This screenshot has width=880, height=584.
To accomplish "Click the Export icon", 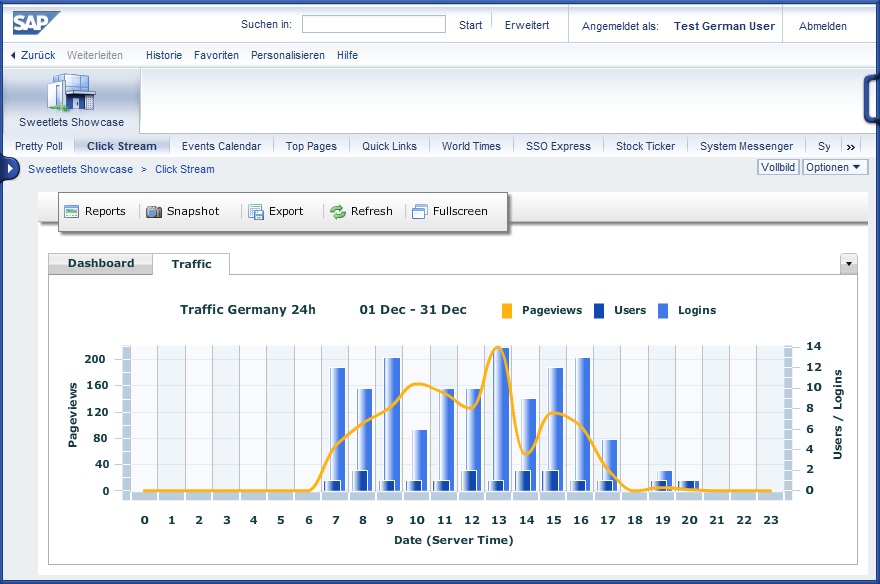I will pyautogui.click(x=256, y=211).
